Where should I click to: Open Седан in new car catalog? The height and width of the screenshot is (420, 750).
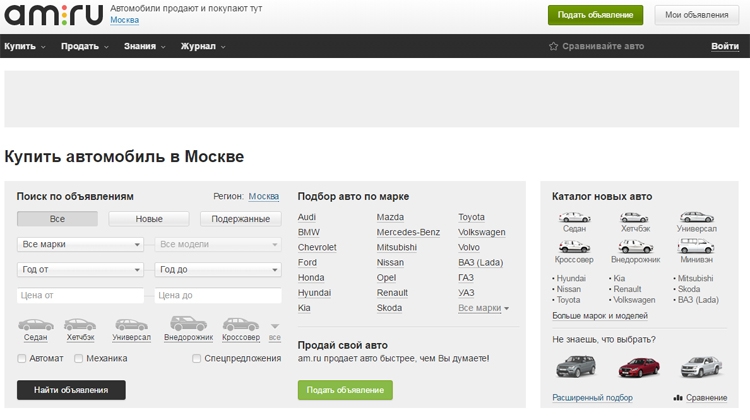point(574,222)
